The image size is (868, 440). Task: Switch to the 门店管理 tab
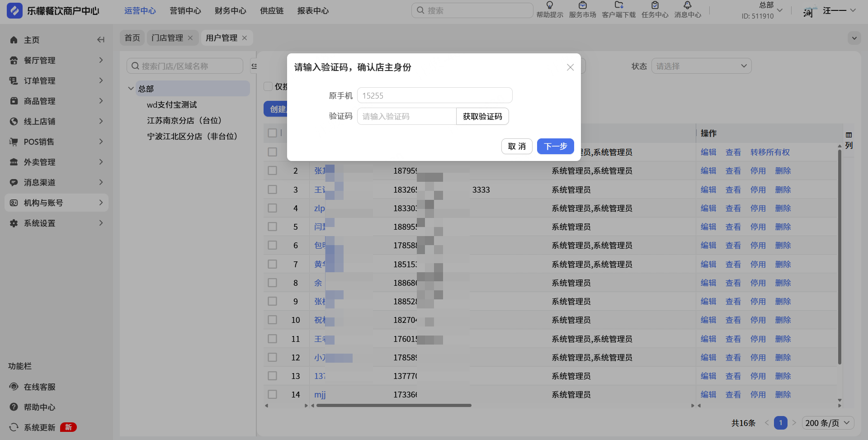point(167,38)
